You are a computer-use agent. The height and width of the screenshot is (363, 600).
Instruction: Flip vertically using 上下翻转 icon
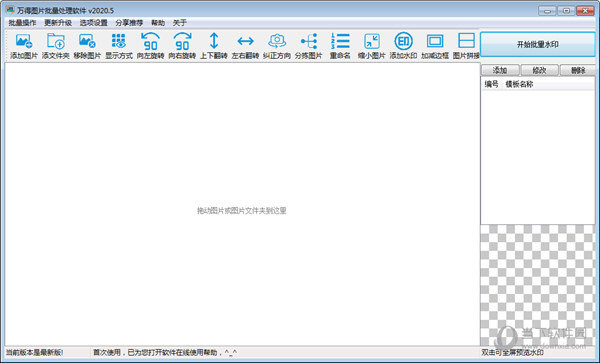tap(214, 46)
